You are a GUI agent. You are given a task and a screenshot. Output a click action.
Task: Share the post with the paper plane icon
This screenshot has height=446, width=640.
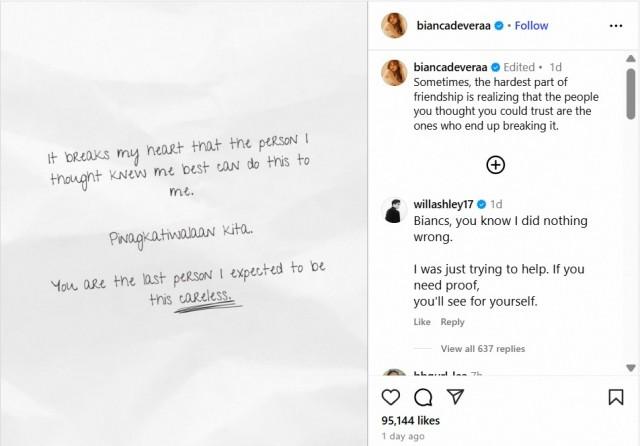(x=455, y=397)
